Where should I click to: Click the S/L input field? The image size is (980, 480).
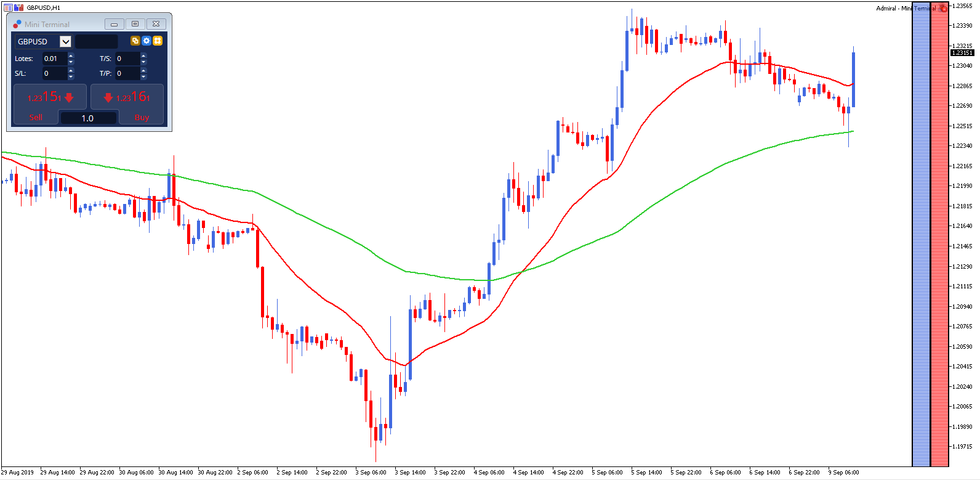[x=54, y=73]
